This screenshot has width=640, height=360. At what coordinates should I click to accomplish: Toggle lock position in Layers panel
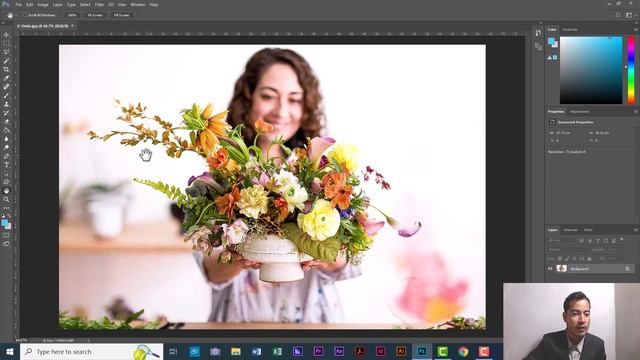[x=574, y=259]
